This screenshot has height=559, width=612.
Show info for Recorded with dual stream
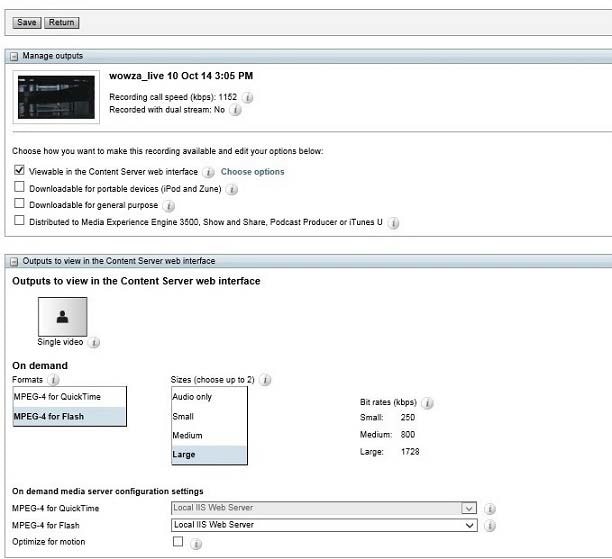tap(235, 110)
